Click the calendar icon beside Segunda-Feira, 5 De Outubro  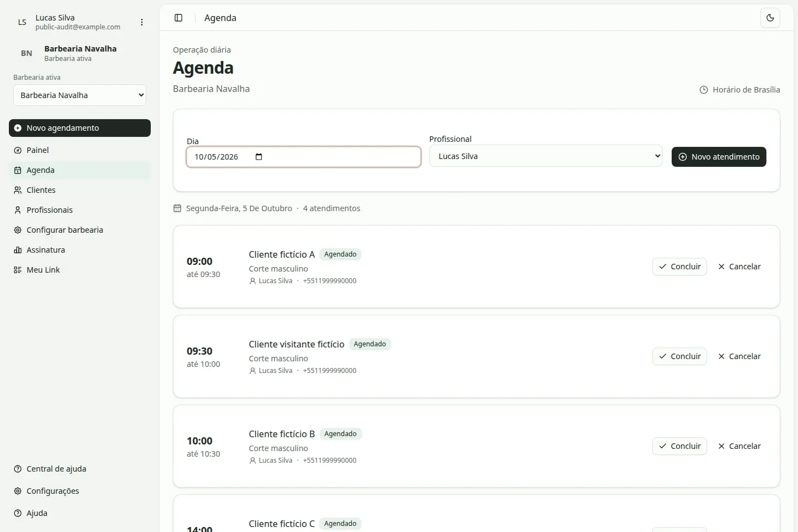(177, 208)
